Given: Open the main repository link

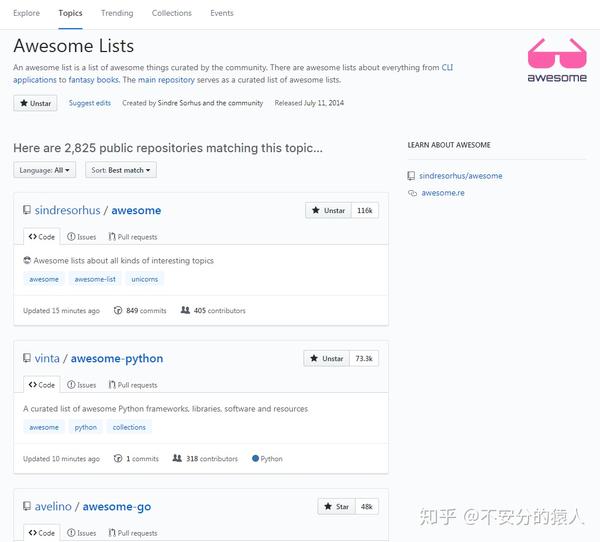Looking at the screenshot, I should [166, 80].
